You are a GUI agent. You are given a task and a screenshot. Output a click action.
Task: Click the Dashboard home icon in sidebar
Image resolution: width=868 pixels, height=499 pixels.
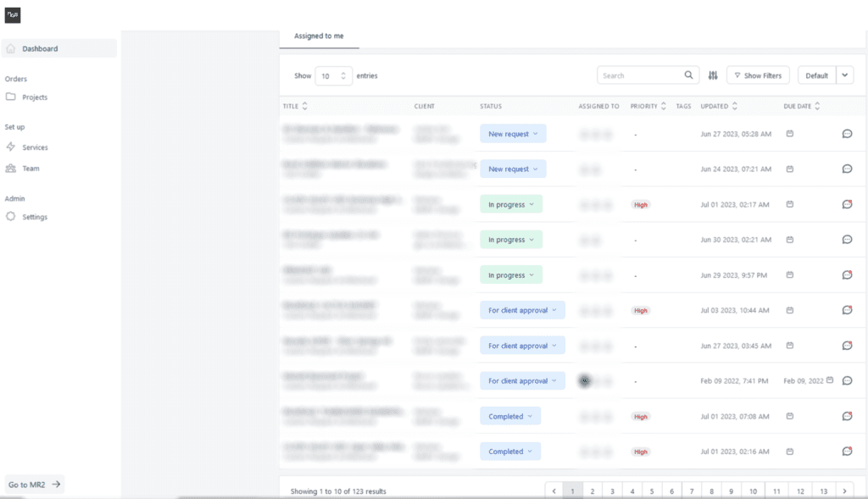(x=11, y=49)
